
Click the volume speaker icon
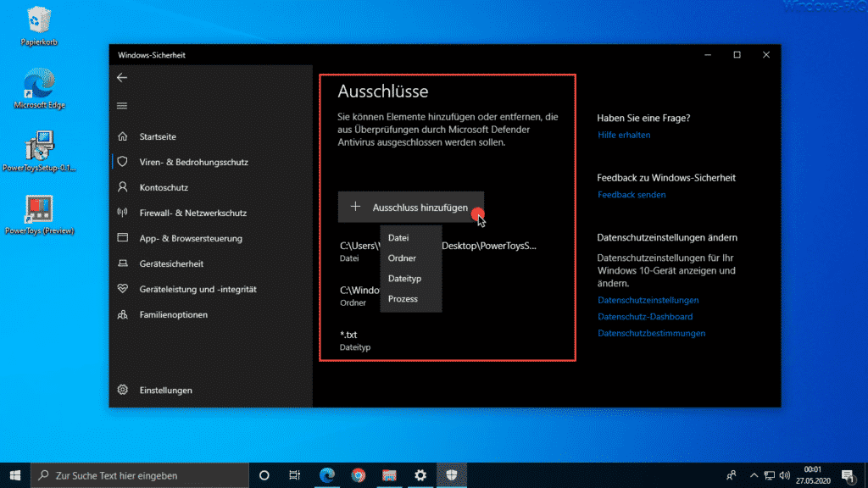[x=784, y=475]
